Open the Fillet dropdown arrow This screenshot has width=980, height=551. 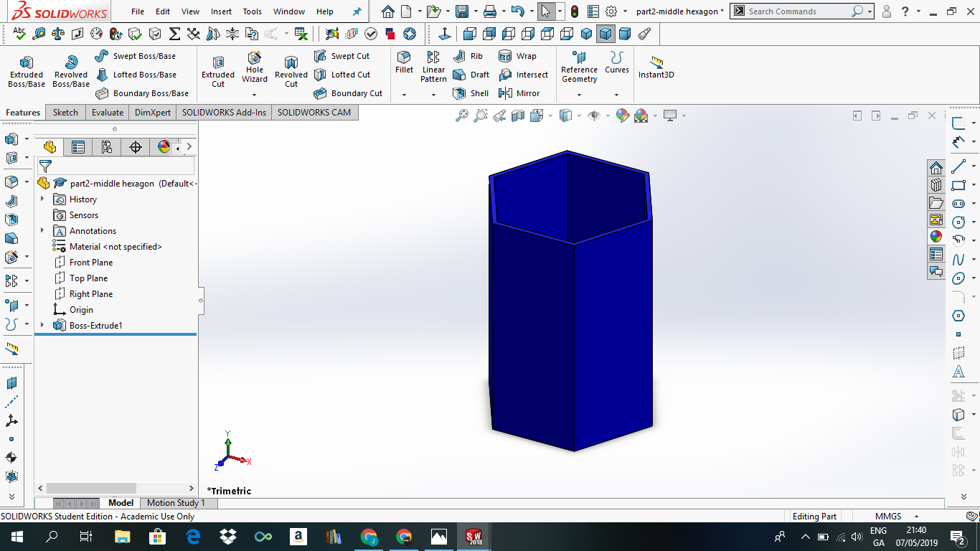coord(405,95)
